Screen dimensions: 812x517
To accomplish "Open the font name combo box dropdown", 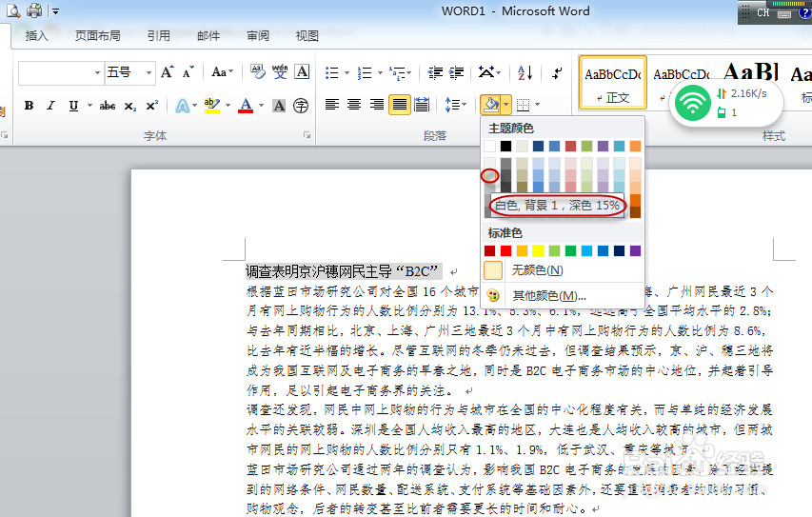I will pyautogui.click(x=97, y=72).
